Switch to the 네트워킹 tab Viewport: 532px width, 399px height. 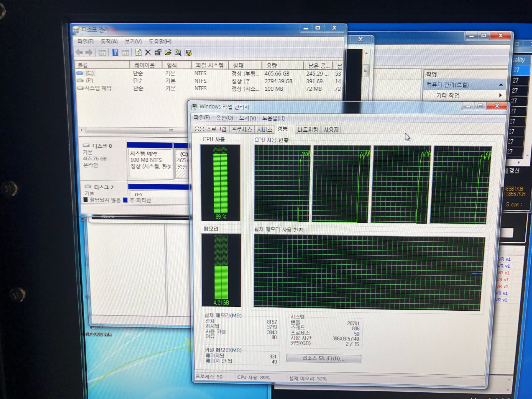(x=307, y=130)
